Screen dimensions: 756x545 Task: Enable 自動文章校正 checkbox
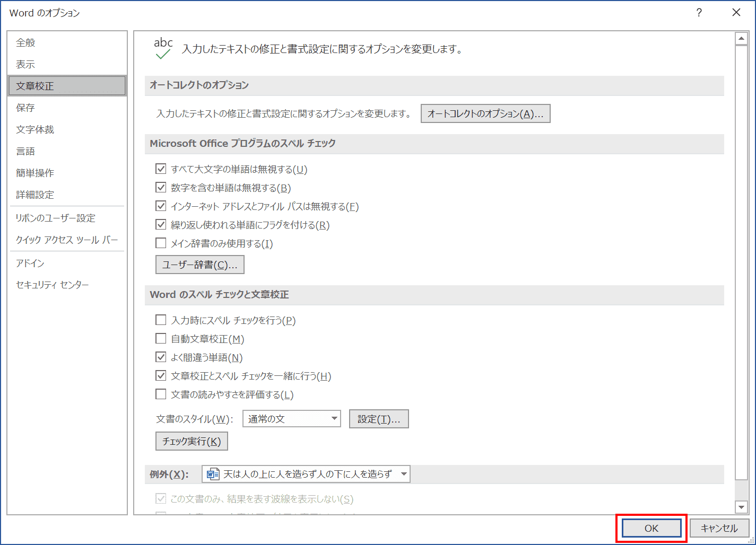point(161,339)
